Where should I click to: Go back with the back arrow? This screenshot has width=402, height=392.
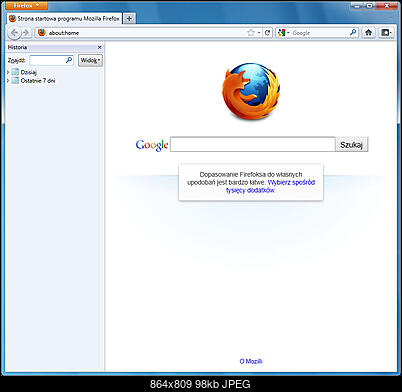tap(14, 33)
